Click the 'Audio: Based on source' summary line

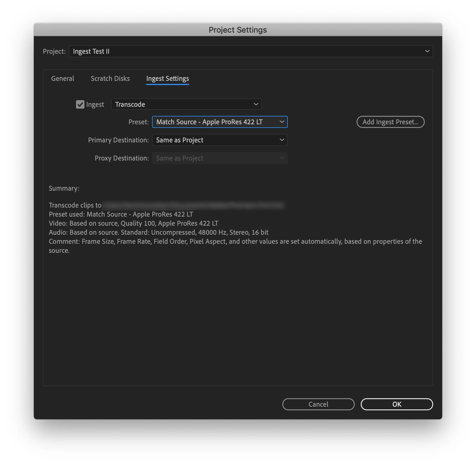(158, 232)
